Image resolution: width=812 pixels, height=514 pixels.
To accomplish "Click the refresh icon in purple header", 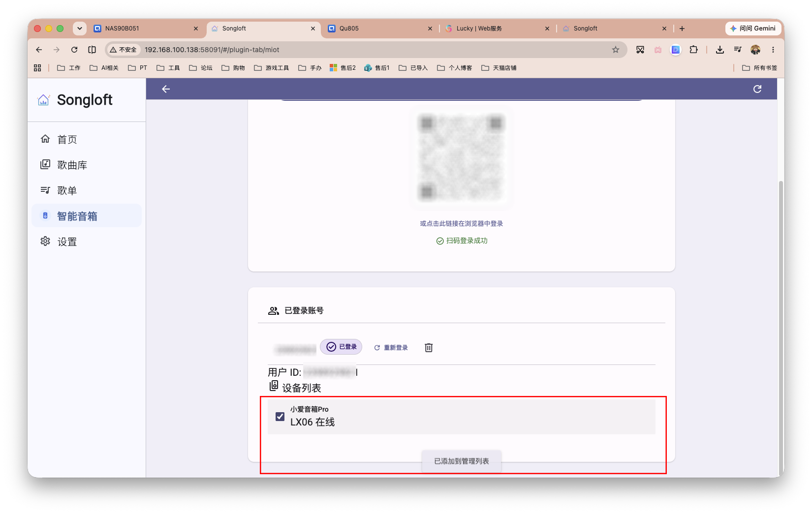I will coord(757,89).
